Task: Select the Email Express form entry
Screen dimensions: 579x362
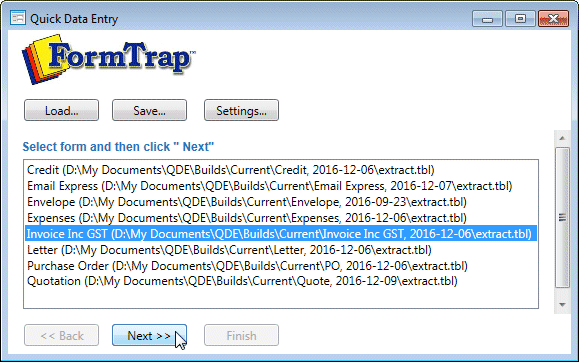Action: pyautogui.click(x=281, y=186)
